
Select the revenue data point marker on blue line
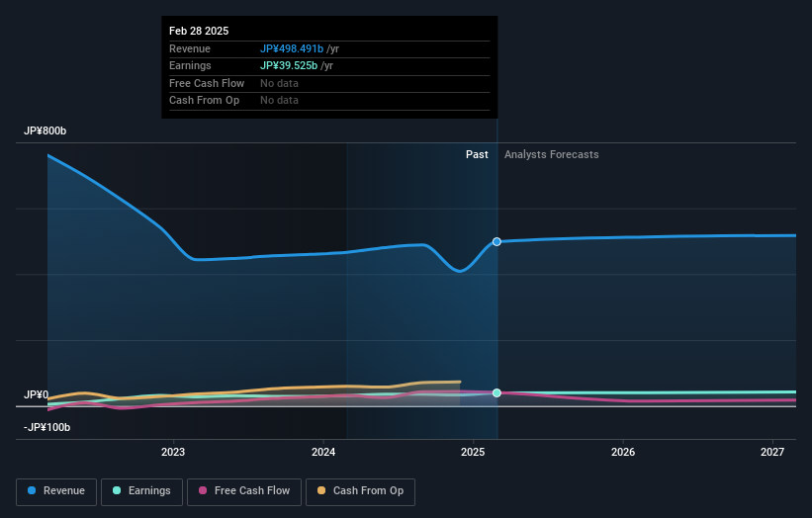(496, 241)
